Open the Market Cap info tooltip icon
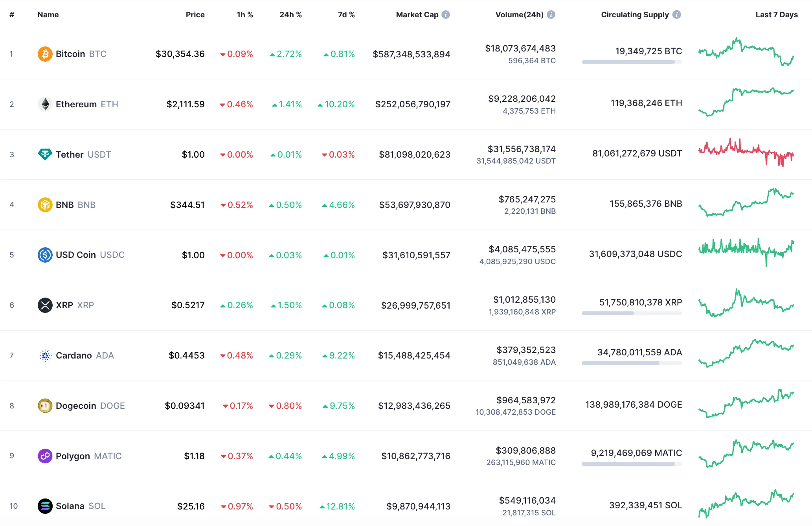This screenshot has height=526, width=812. pos(445,15)
